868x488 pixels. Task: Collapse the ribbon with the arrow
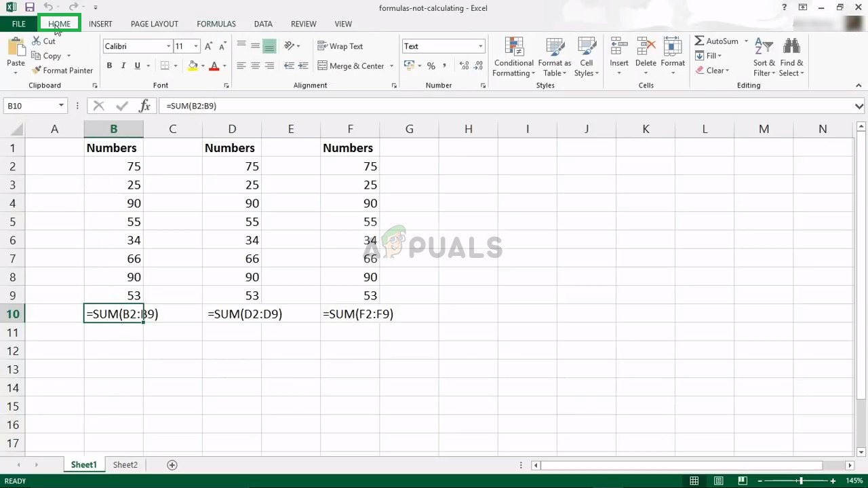[x=859, y=86]
